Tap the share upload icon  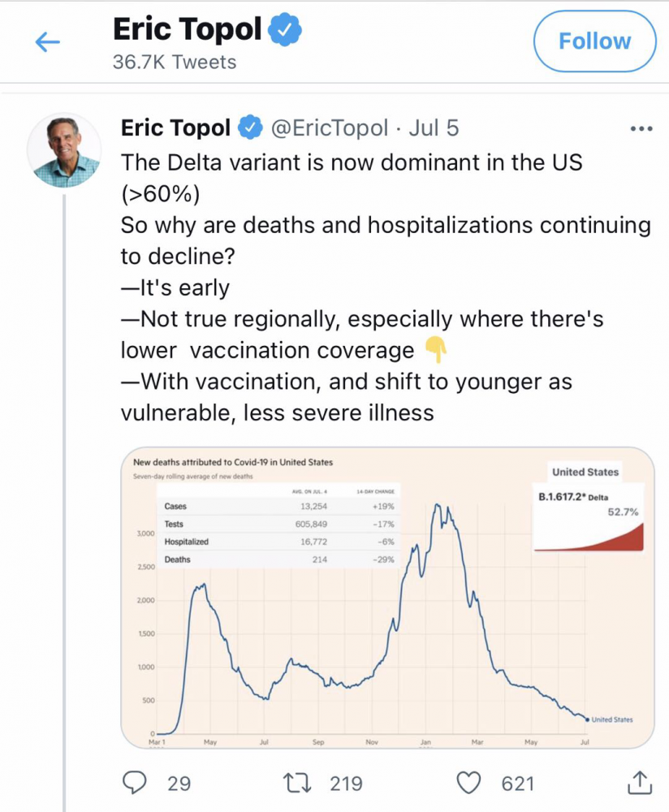coord(640,783)
